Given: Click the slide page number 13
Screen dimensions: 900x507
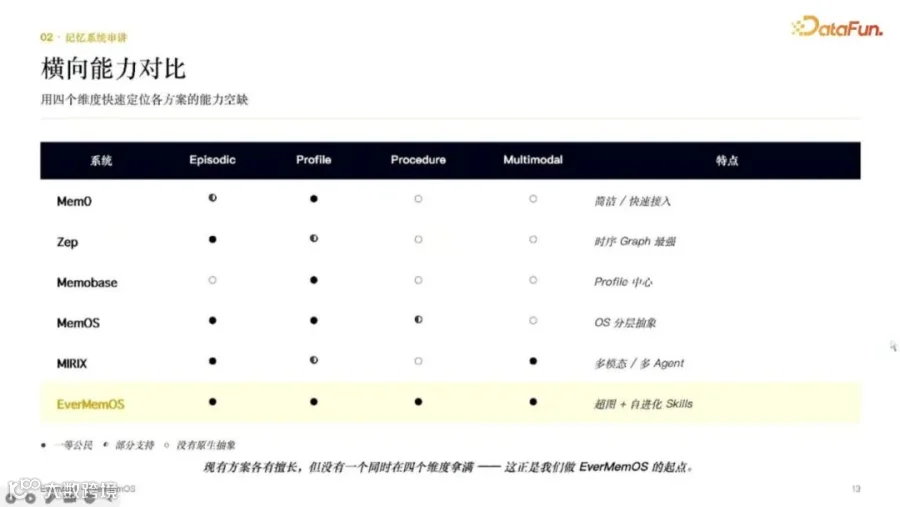Looking at the screenshot, I should [x=856, y=489].
